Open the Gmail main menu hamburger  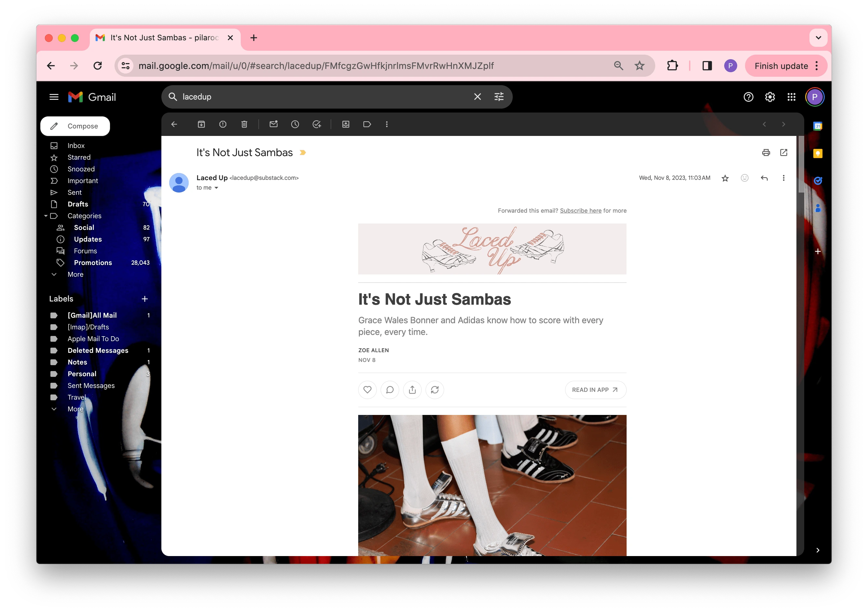coord(54,97)
